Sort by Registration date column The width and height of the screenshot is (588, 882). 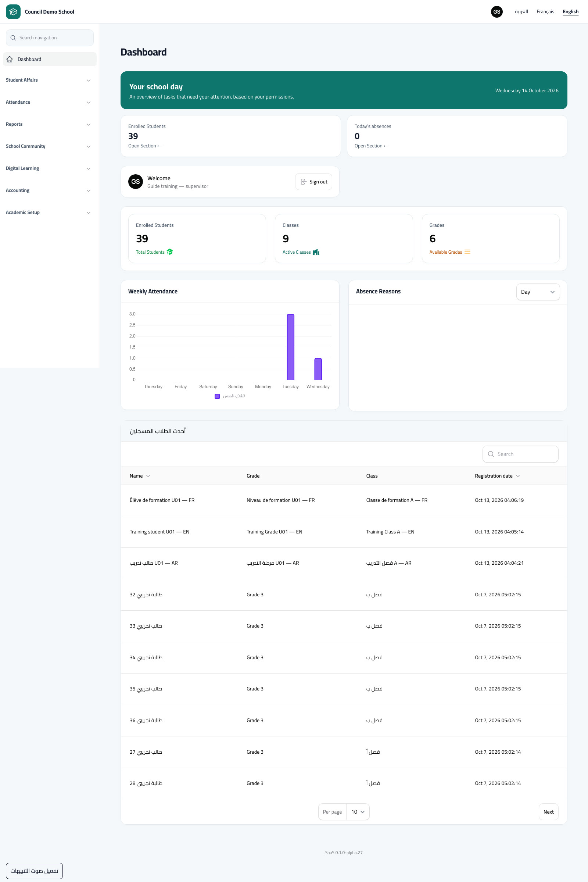click(x=497, y=476)
